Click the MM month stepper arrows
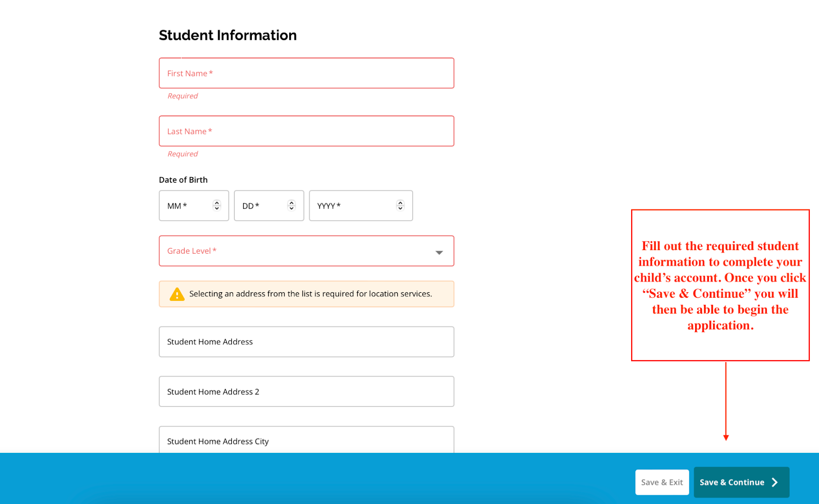819x504 pixels. pos(217,205)
